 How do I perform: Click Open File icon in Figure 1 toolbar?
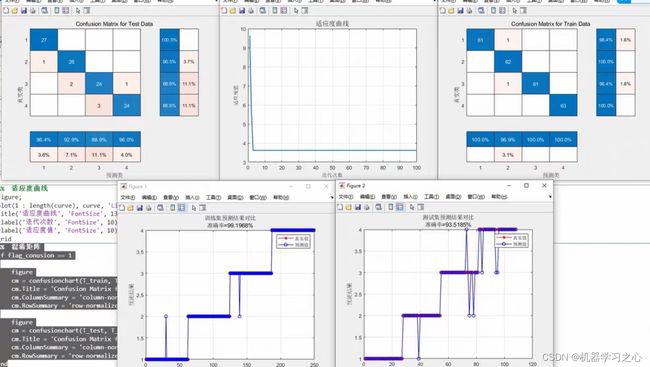[x=131, y=207]
